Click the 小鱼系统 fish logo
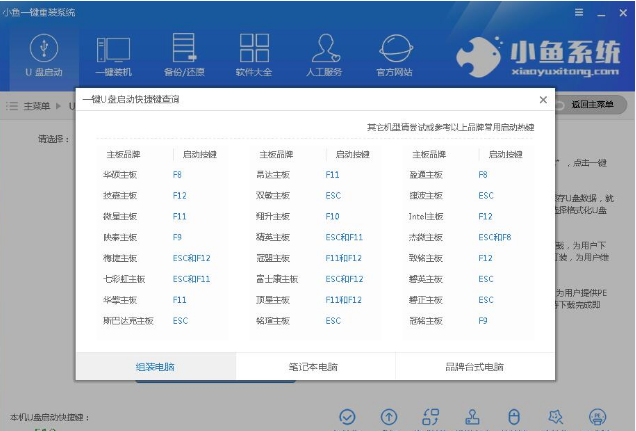The height and width of the screenshot is (431, 636). point(480,53)
